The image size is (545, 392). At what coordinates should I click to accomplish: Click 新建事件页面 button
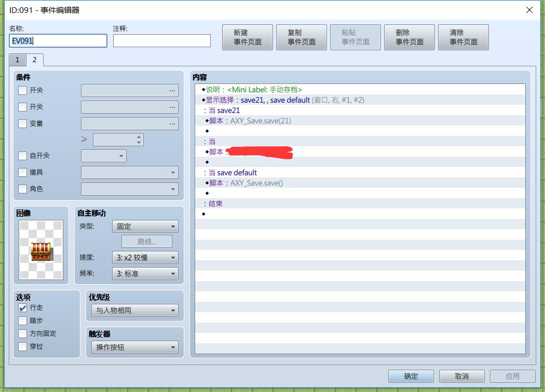[248, 37]
